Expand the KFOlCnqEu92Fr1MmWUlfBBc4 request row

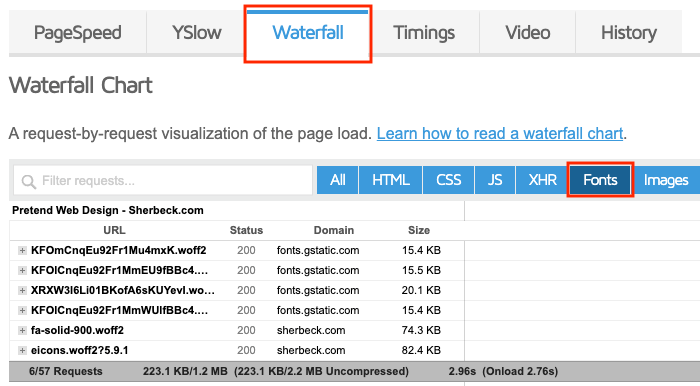[x=22, y=310]
